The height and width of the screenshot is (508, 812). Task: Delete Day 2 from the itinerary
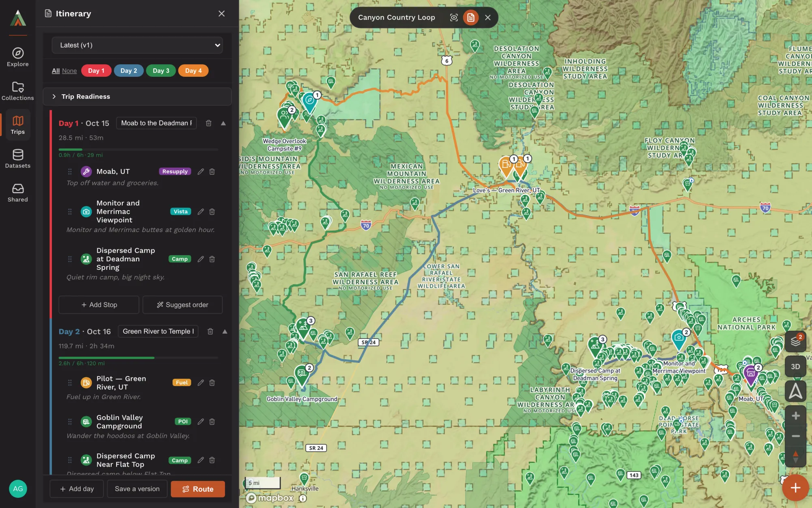(x=210, y=331)
